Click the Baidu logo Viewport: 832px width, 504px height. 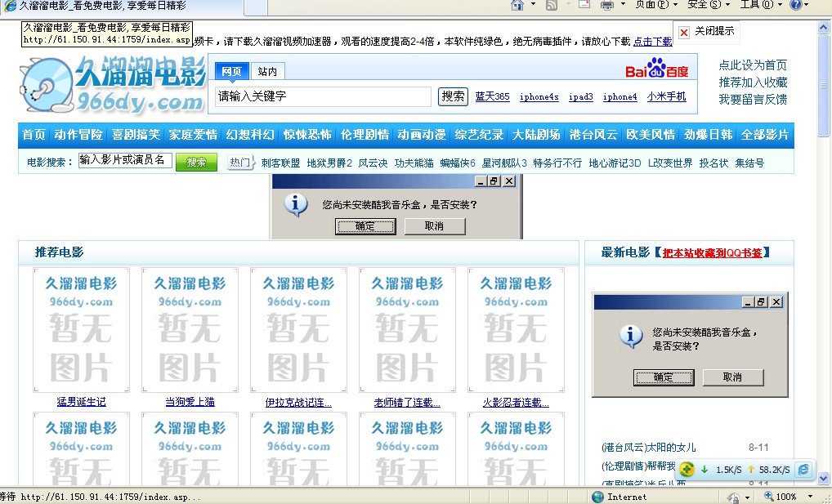coord(657,69)
